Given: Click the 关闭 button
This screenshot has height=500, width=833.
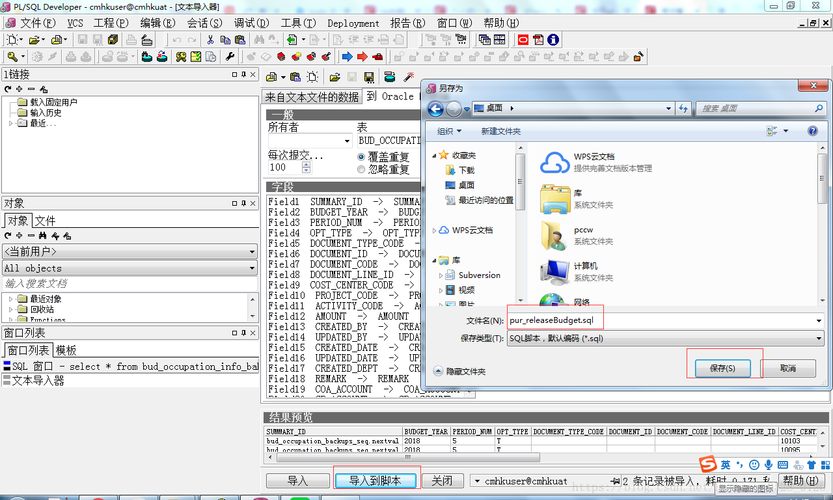Looking at the screenshot, I should 442,481.
